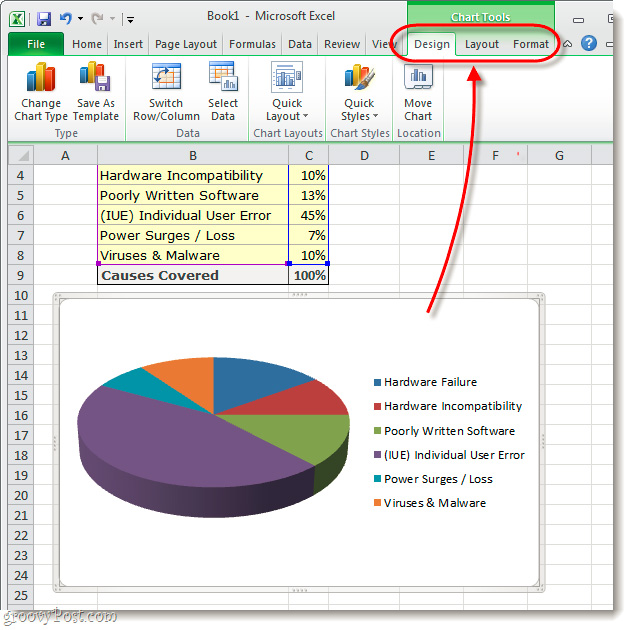Image resolution: width=633 pixels, height=630 pixels.
Task: Select the 100% total cell
Action: pos(309,275)
